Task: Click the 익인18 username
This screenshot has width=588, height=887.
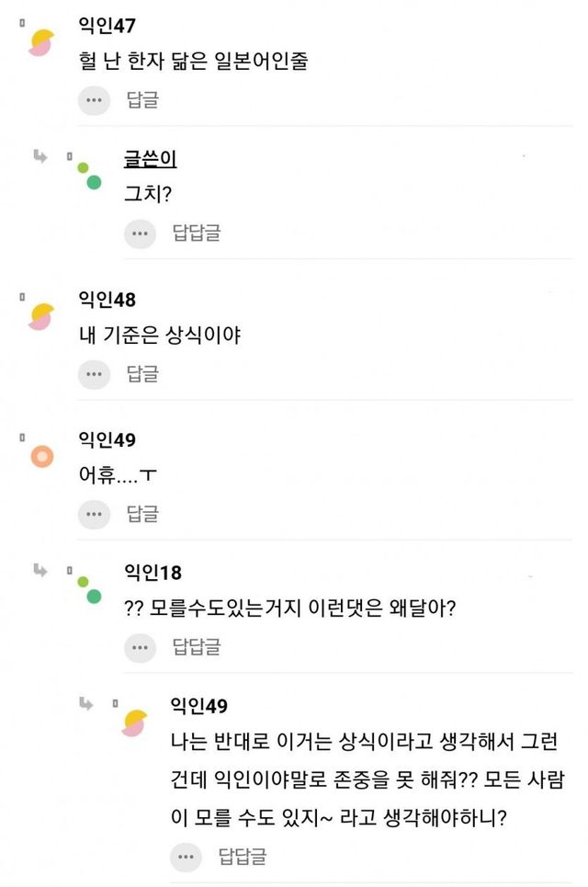Action: coord(153,573)
